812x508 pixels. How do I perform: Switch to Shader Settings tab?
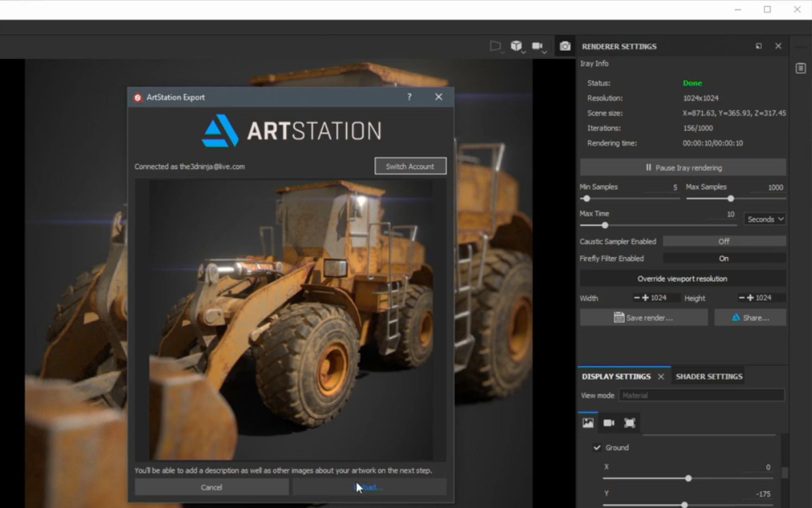click(x=709, y=376)
